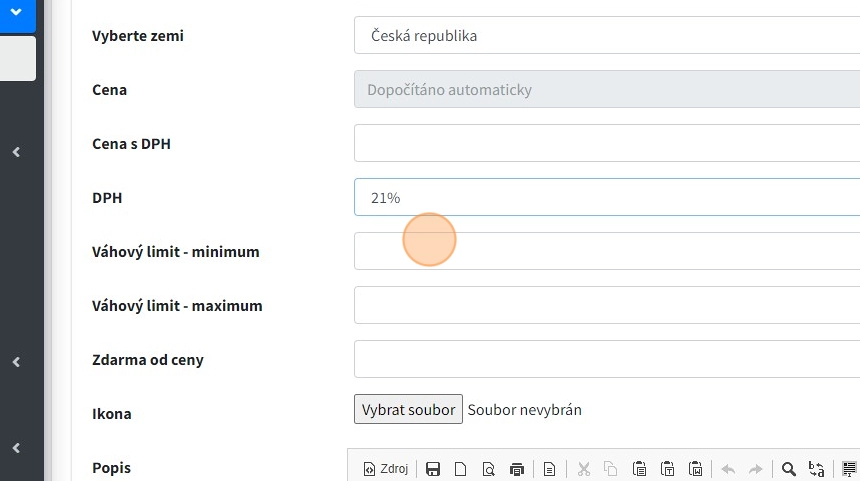The image size is (860, 481).
Task: Click the New Page icon in editor
Action: tap(461, 469)
